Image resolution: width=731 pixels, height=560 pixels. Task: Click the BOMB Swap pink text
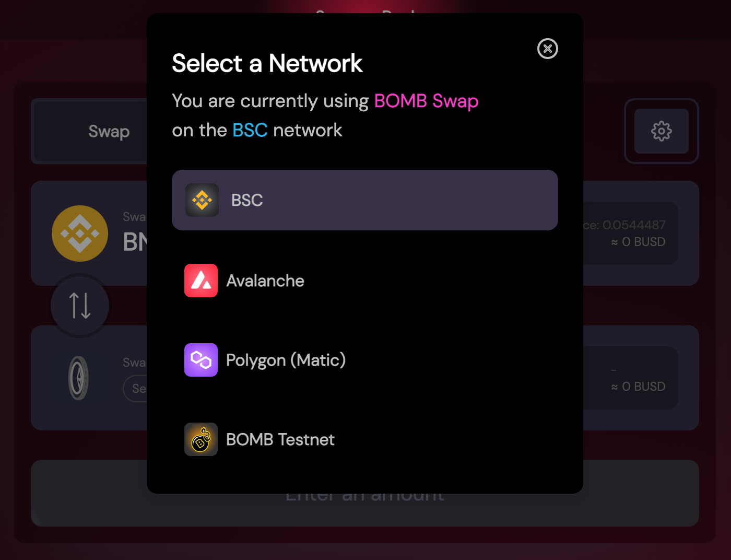(426, 101)
